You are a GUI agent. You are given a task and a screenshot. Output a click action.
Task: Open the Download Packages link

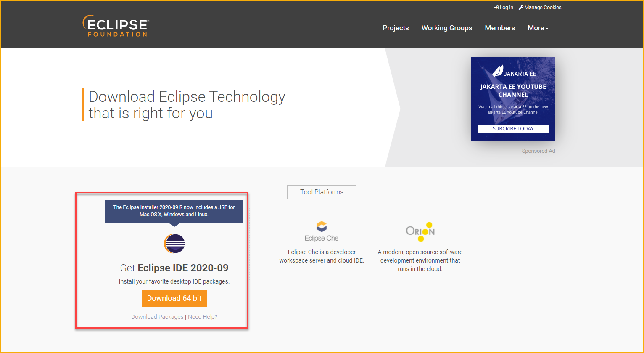(157, 317)
